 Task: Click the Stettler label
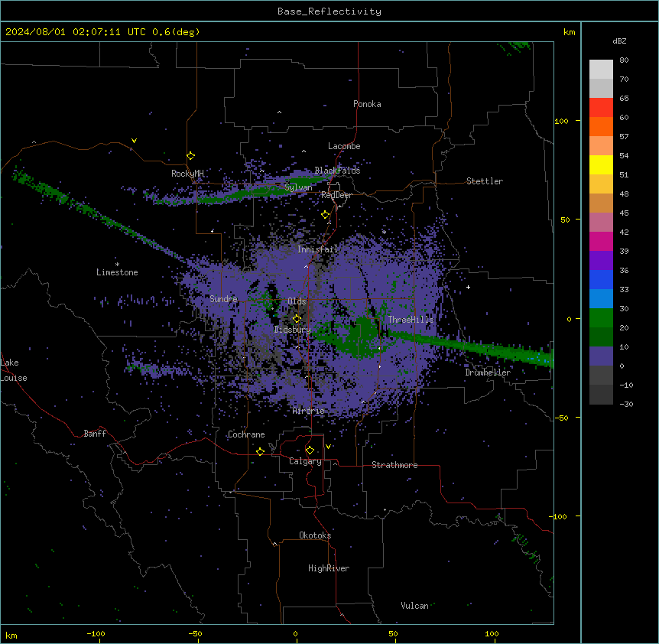coord(485,181)
